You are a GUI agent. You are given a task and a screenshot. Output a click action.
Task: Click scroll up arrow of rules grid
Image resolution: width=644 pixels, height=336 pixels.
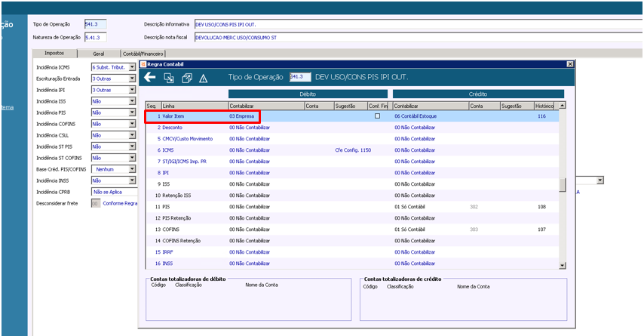point(562,106)
